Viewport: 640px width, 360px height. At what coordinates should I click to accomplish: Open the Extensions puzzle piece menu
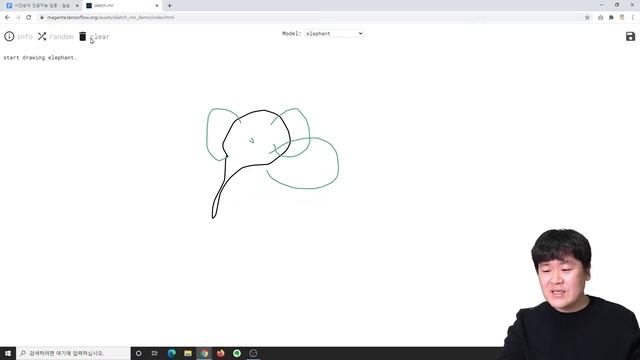611,17
